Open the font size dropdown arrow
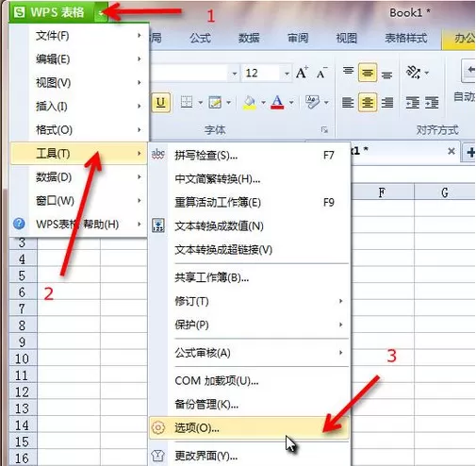Screen dimensions: 476x466 coord(287,74)
